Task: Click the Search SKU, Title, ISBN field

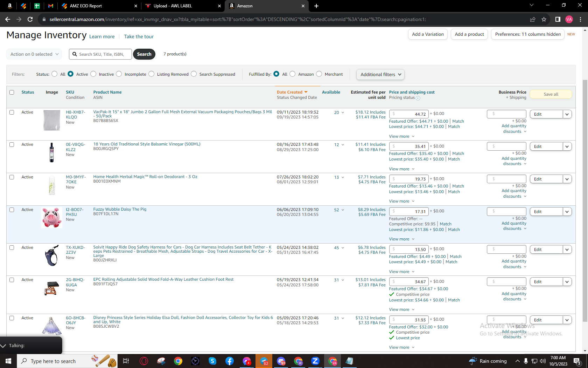Action: coord(100,54)
